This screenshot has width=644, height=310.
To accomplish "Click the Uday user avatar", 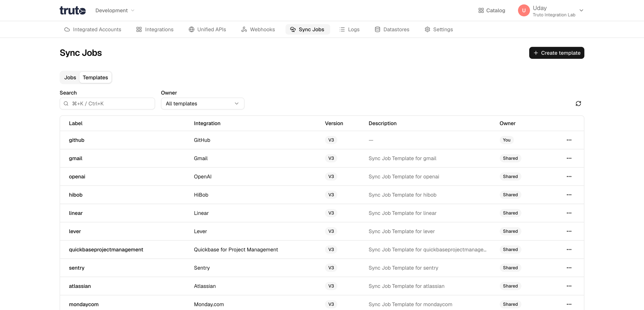I will click(524, 11).
